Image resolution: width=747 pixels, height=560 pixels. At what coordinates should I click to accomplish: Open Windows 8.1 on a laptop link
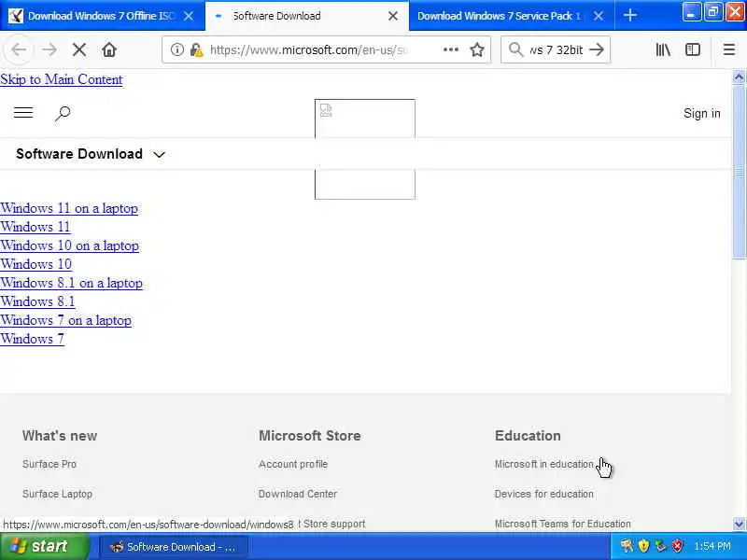pos(71,283)
